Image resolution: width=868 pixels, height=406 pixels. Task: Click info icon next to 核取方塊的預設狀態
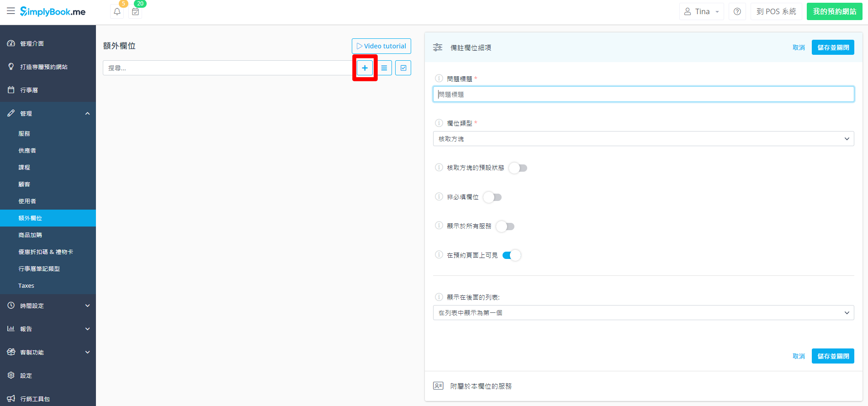[439, 167]
